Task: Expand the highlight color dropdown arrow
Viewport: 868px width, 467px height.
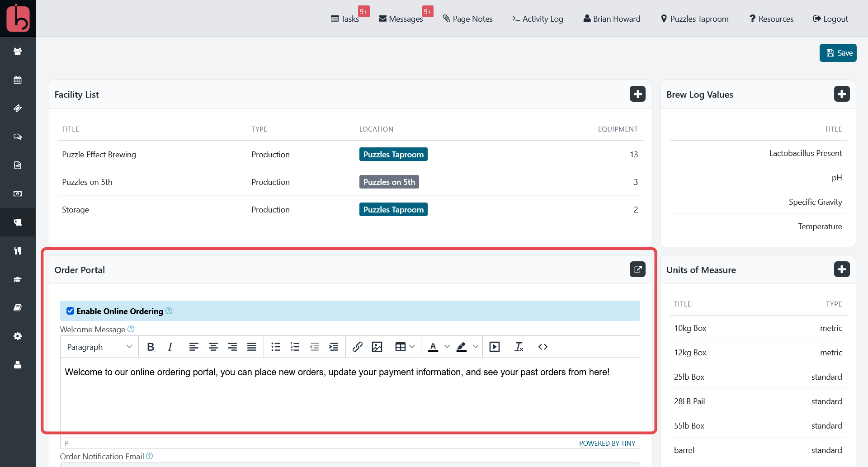Action: pyautogui.click(x=476, y=347)
